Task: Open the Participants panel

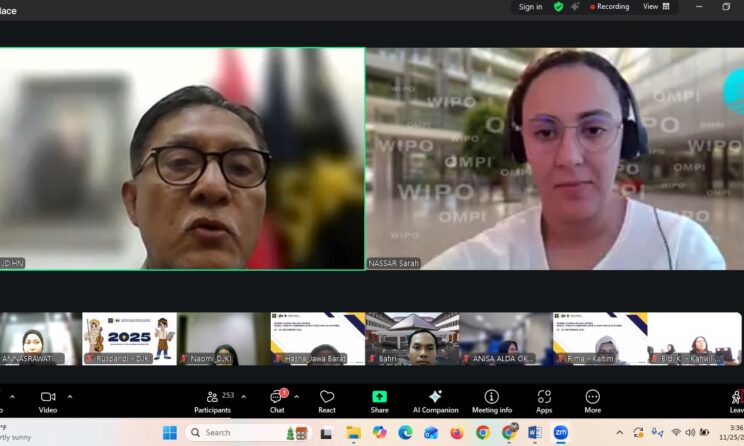Action: click(x=212, y=401)
